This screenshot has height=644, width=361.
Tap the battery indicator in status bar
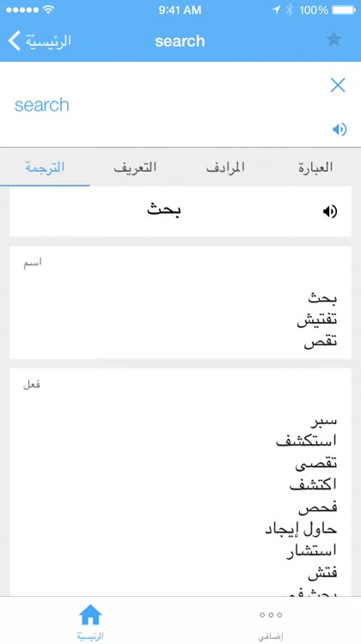pos(344,9)
